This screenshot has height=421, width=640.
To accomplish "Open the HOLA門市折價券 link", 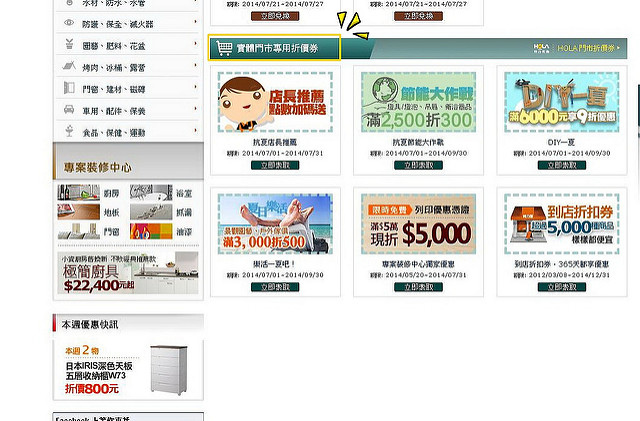I will coord(588,48).
